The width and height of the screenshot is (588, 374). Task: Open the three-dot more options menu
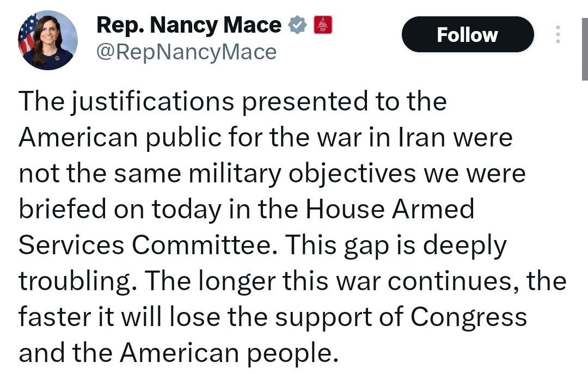[558, 35]
